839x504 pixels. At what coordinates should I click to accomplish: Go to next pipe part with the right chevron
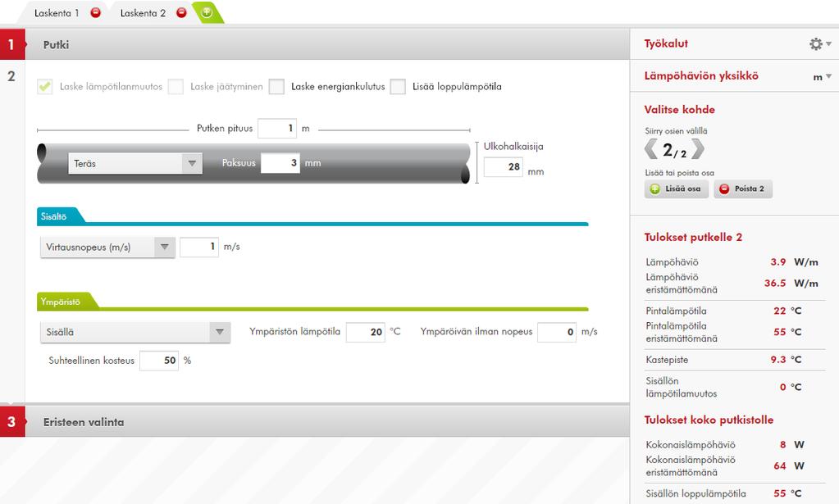point(698,149)
